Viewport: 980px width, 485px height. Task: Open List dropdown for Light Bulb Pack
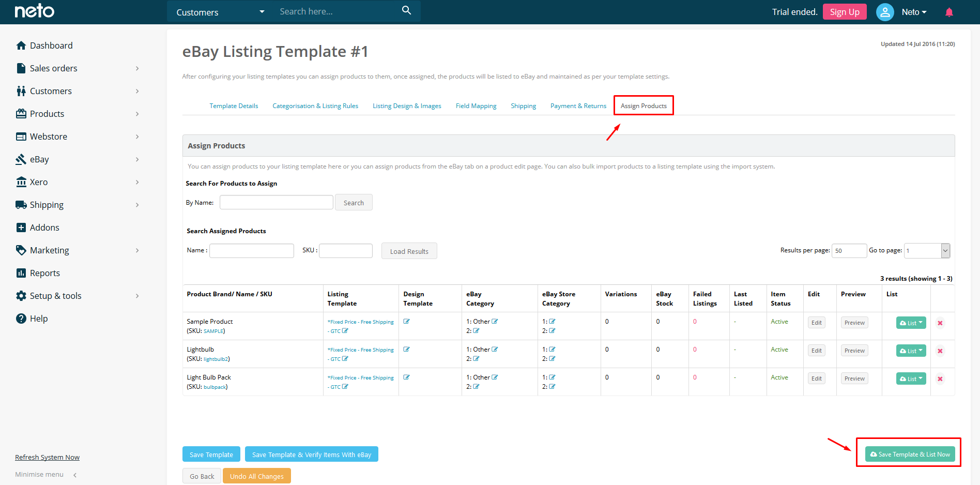[911, 378]
